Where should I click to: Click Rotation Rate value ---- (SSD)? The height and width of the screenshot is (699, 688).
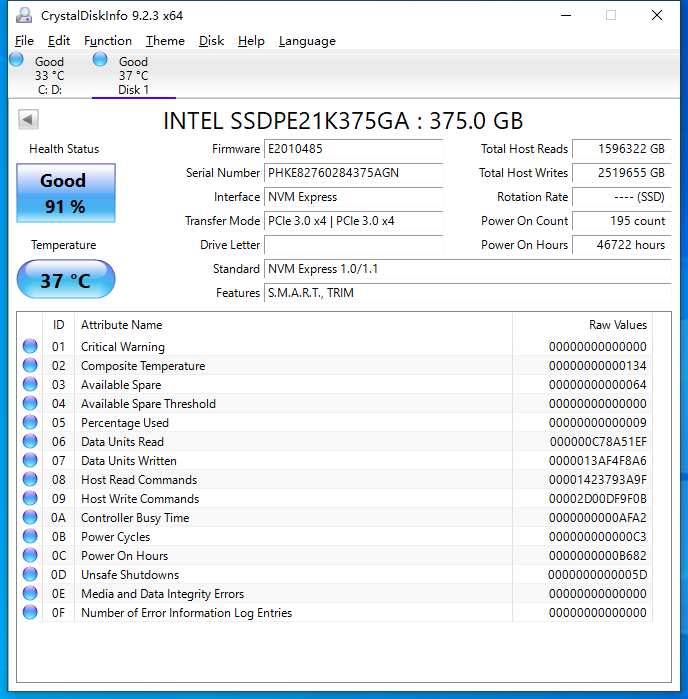tap(622, 197)
